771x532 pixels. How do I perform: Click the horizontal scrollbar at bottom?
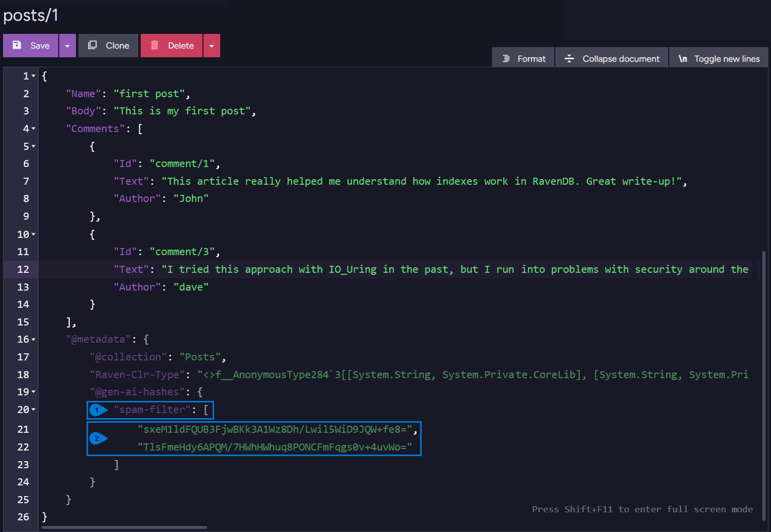(124, 527)
